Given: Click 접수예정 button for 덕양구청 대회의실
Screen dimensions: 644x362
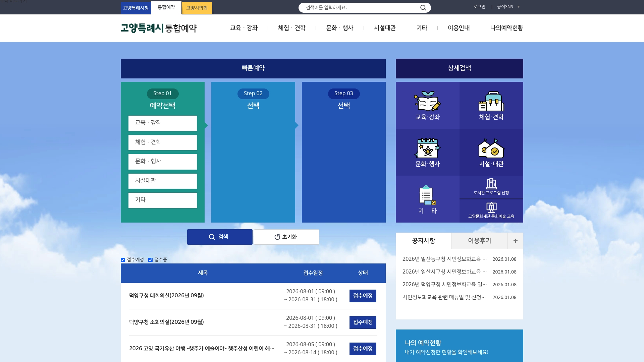Looking at the screenshot, I should [363, 296].
